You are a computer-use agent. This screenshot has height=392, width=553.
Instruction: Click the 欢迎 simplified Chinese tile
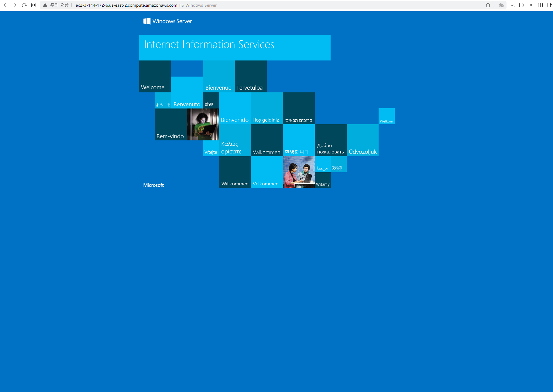pos(339,164)
